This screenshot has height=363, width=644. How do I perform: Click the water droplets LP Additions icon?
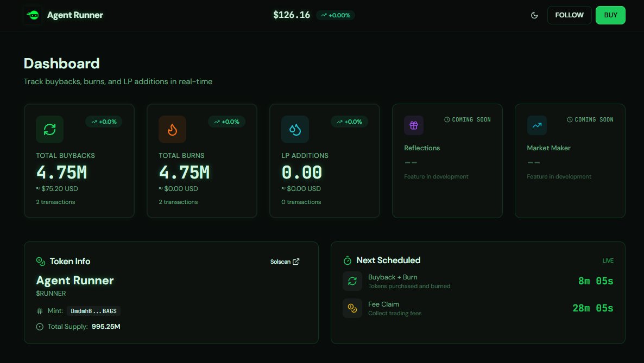[x=295, y=129]
